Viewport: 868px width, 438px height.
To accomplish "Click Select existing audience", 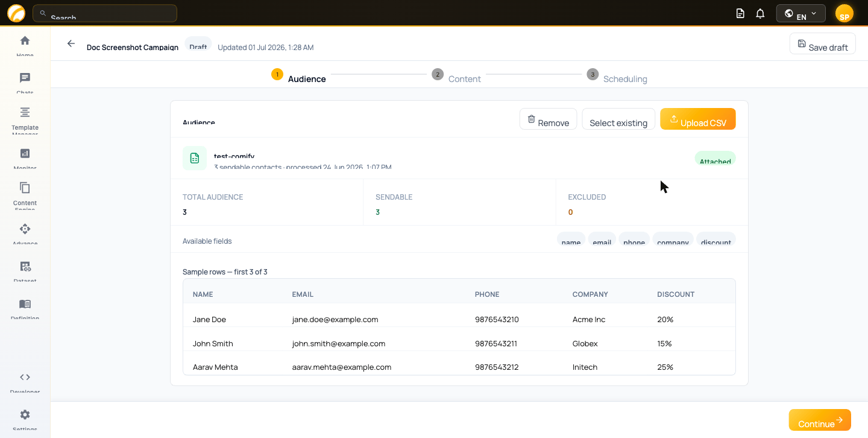I will coord(618,119).
